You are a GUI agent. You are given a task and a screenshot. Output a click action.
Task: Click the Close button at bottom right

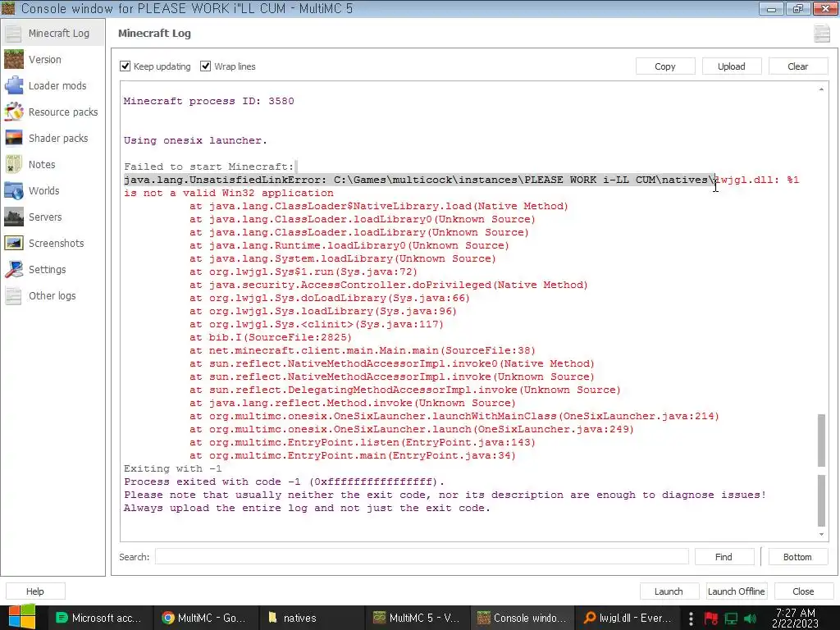point(803,591)
